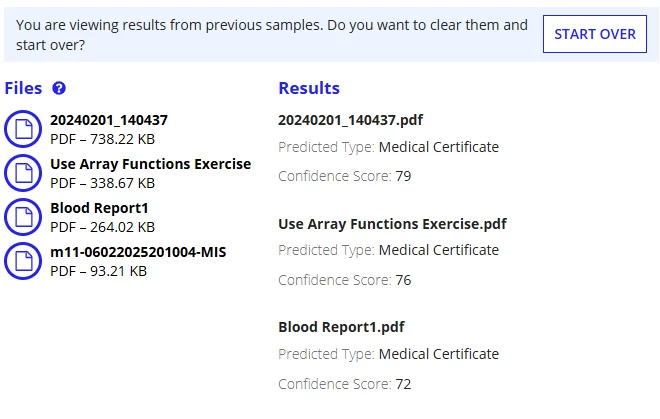Select the Blood Report1 file document icon
This screenshot has height=419, width=660.
pyautogui.click(x=23, y=217)
